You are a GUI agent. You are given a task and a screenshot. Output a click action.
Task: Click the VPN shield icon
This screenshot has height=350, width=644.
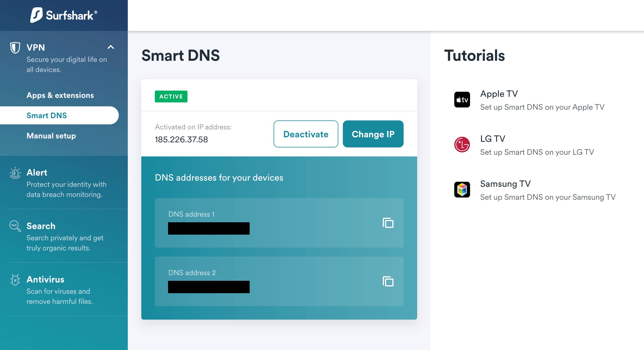15,48
